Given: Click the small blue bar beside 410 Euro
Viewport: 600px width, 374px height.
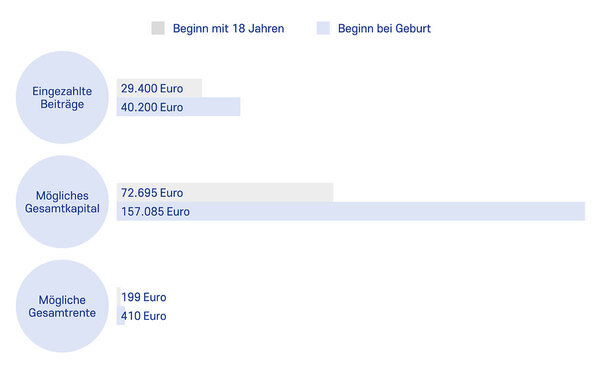Looking at the screenshot, I should pyautogui.click(x=121, y=315).
